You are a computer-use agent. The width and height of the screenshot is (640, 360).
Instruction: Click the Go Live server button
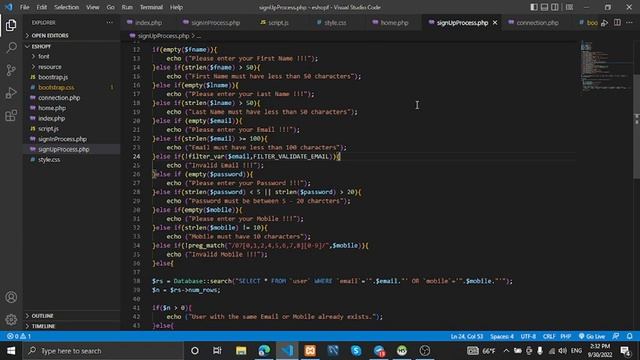[x=592, y=336]
